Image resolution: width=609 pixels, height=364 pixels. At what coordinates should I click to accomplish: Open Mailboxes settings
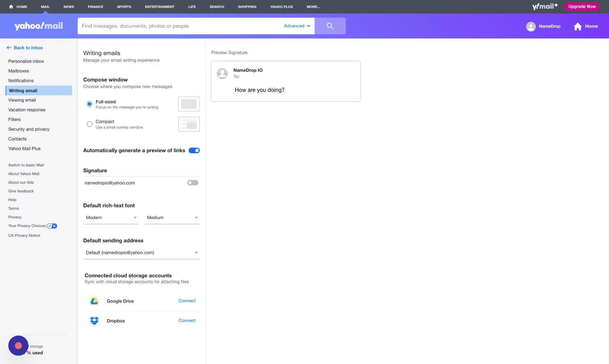coord(19,71)
